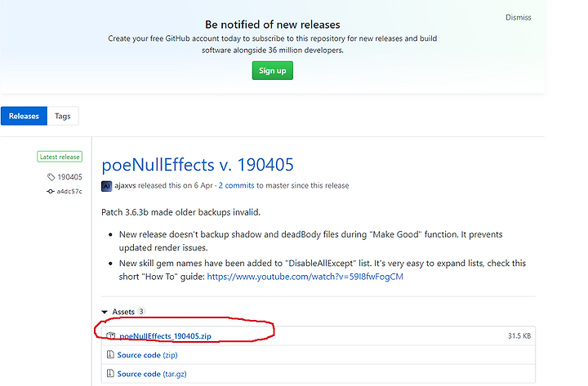Click the ajaxvs user avatar
Viewport: 588px width, 386px height.
106,186
